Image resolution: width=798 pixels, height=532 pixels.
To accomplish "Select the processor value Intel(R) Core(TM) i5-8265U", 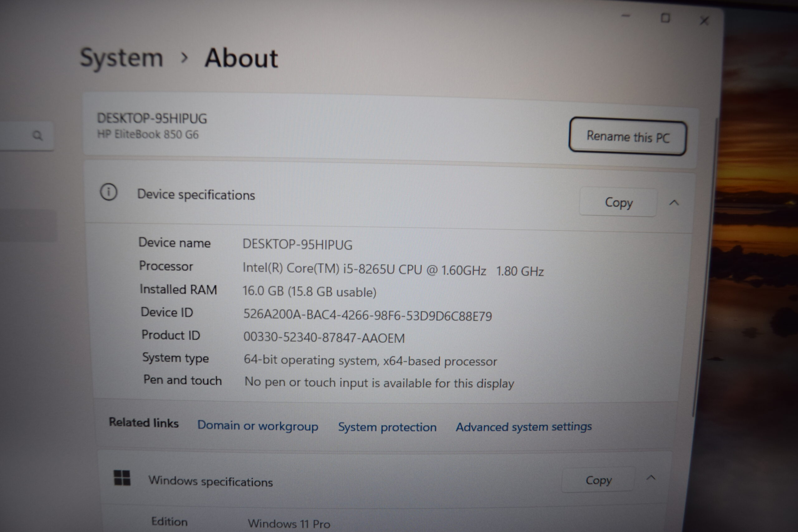I will 393,270.
